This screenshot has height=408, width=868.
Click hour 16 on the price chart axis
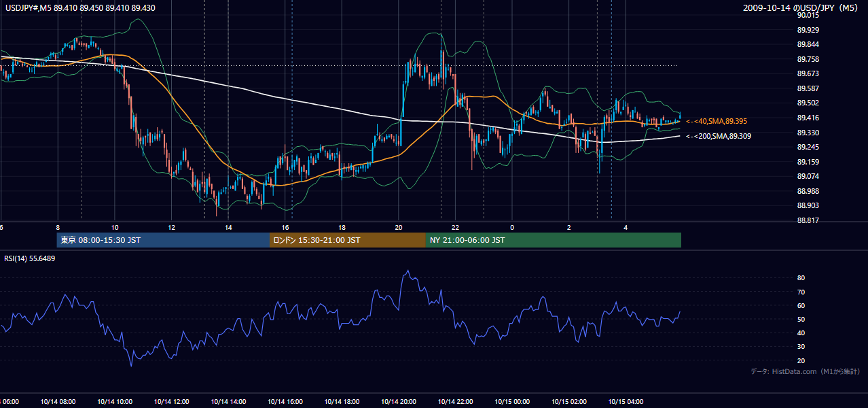point(285,227)
